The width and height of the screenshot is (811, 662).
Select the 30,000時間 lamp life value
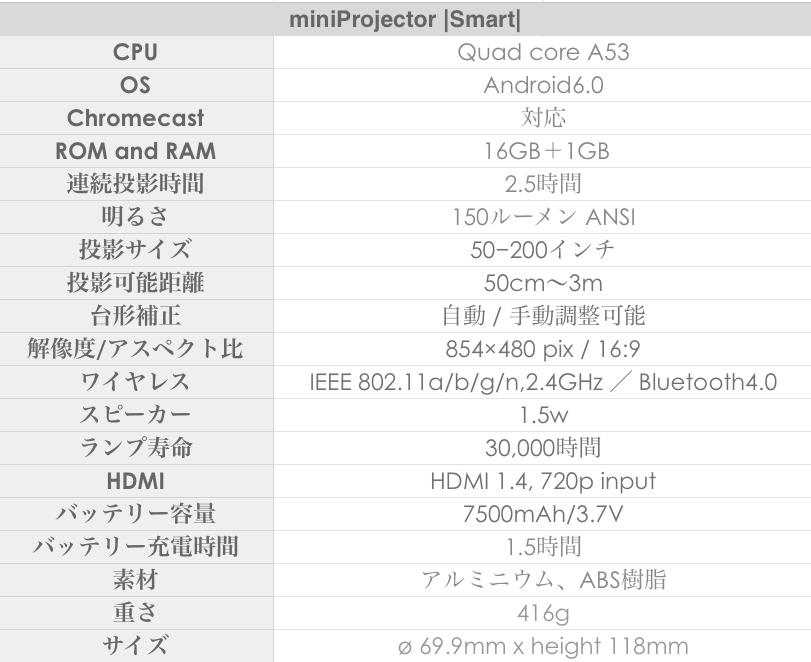click(x=543, y=448)
